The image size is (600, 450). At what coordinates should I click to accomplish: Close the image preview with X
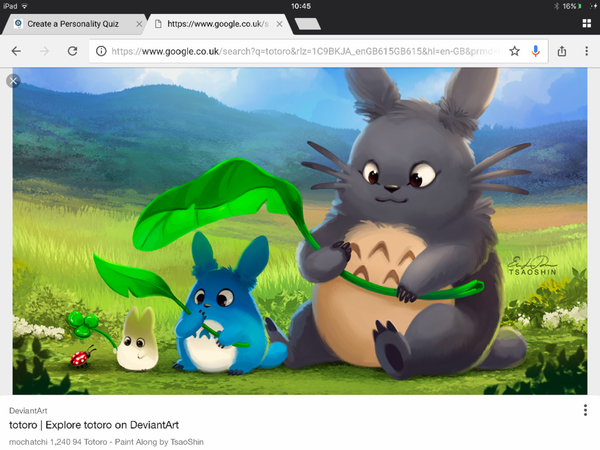click(13, 81)
